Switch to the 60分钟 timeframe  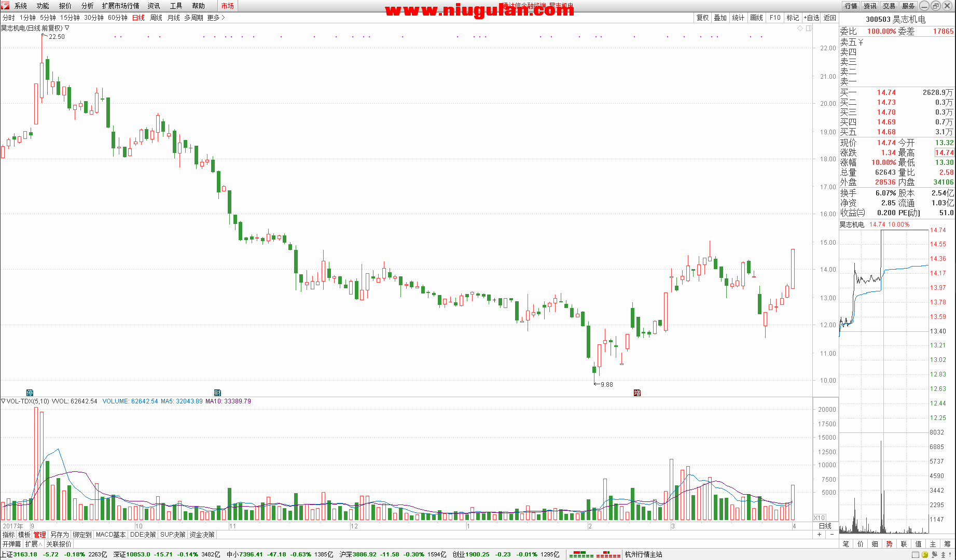118,18
